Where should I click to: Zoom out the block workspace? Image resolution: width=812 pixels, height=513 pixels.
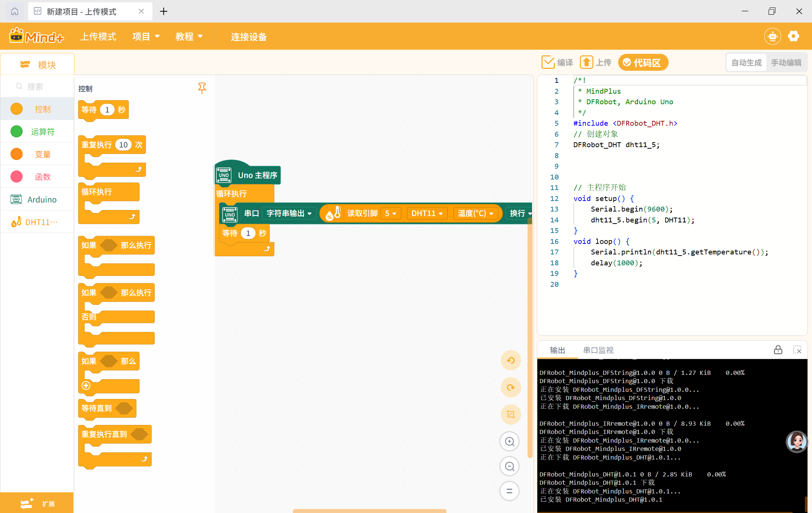coord(509,466)
